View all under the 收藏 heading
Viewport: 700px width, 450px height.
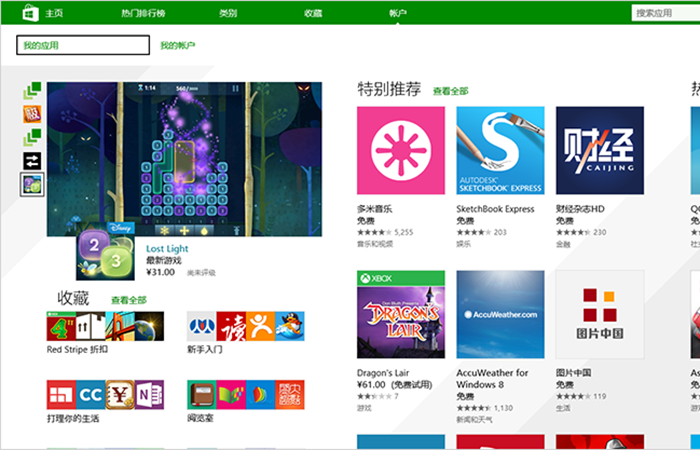click(x=129, y=300)
